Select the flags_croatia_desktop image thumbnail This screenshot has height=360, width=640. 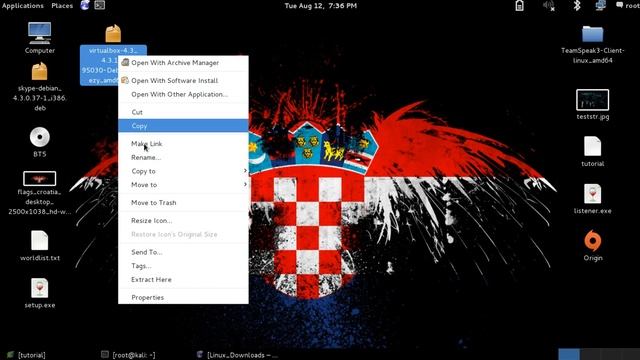40,178
